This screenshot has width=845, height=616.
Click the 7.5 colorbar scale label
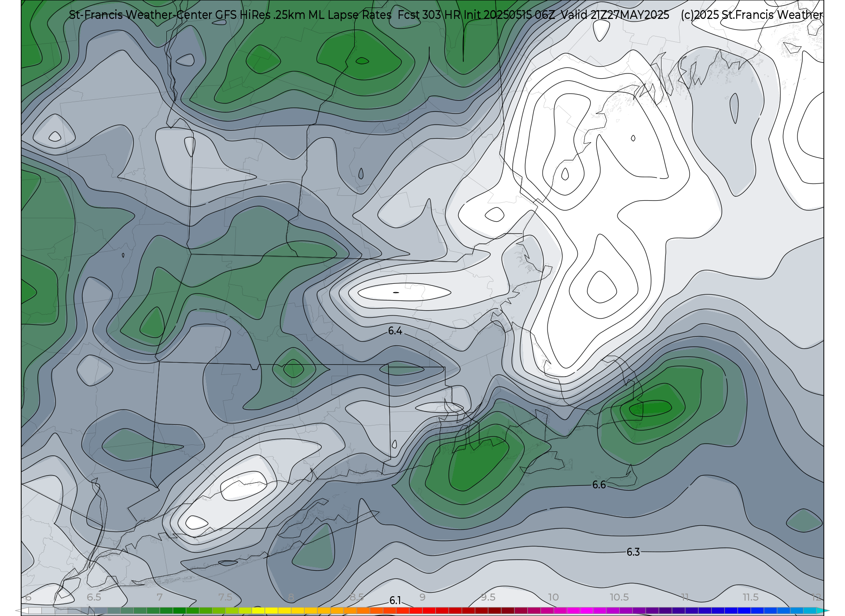point(225,598)
